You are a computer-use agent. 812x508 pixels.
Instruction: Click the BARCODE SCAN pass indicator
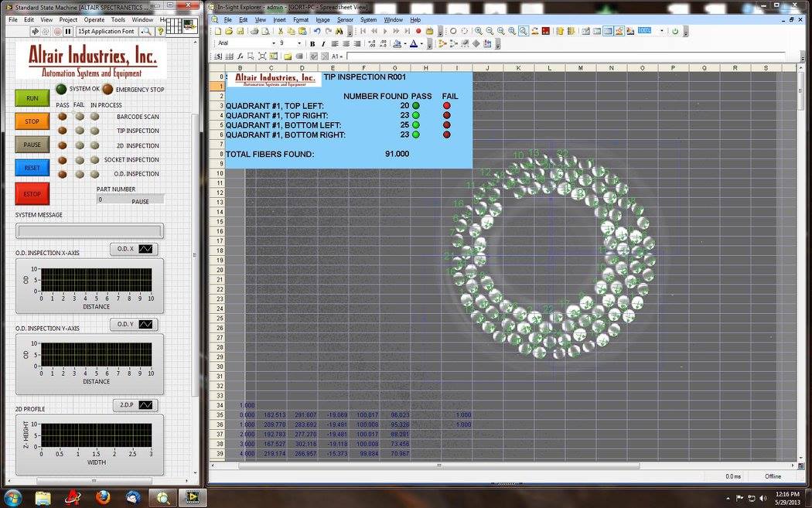pos(62,117)
